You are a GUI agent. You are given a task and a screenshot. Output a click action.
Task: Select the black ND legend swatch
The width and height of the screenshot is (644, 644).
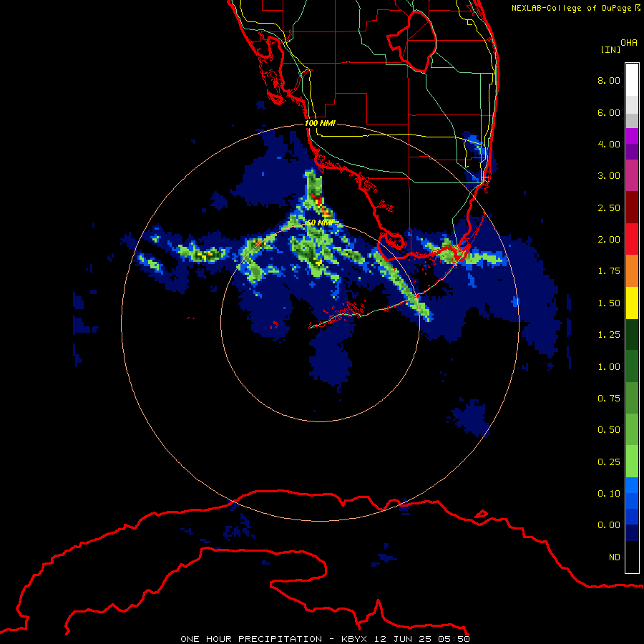click(x=632, y=557)
